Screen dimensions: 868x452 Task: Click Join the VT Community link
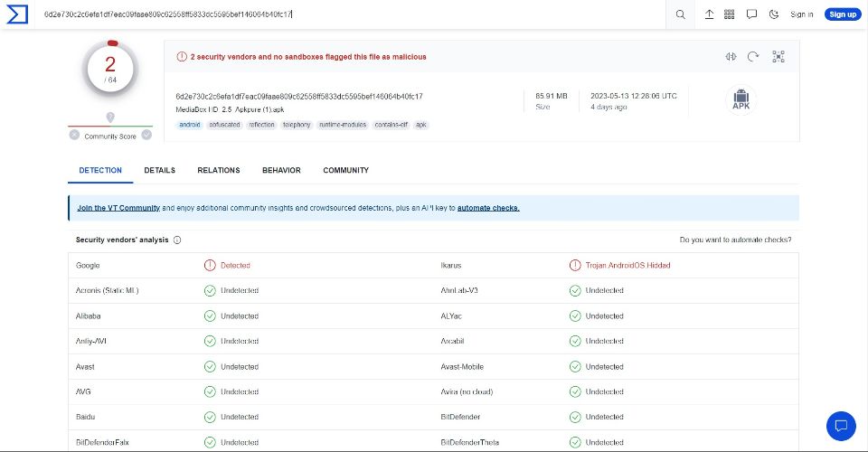pyautogui.click(x=118, y=208)
